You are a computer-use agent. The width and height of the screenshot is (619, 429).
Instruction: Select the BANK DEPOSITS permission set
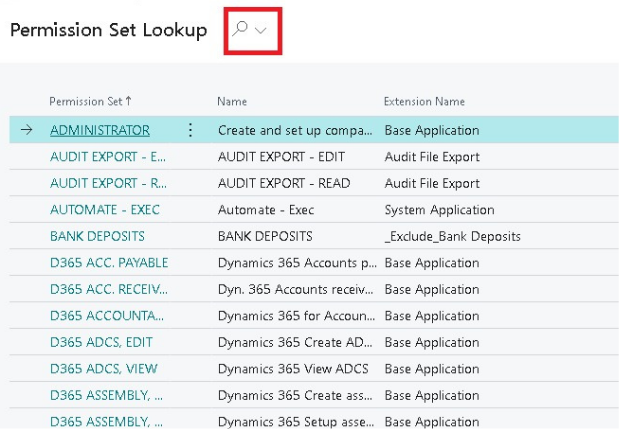[97, 236]
